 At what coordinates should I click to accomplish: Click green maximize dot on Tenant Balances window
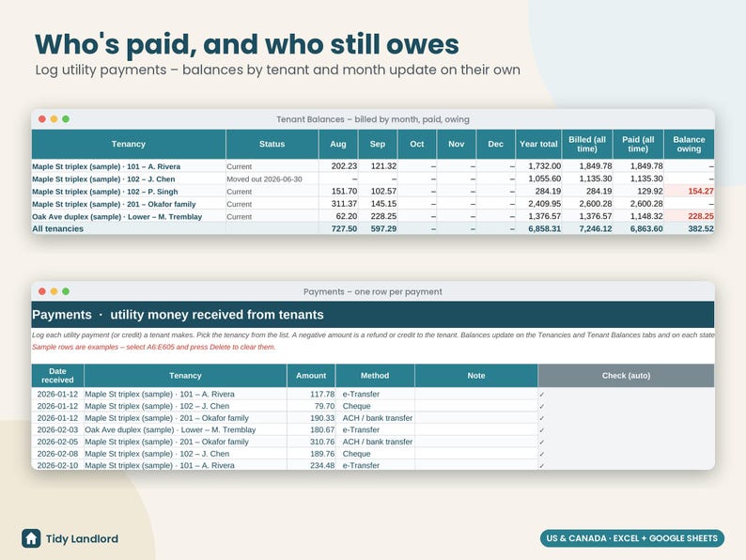(66, 119)
